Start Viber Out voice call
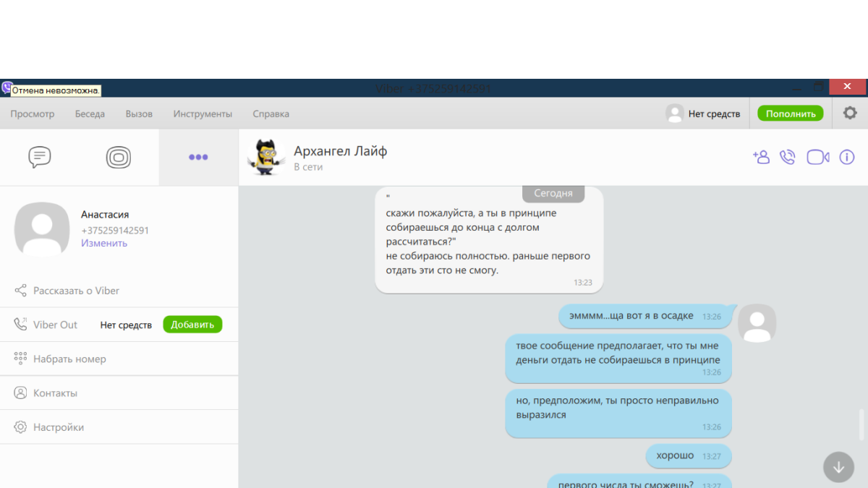This screenshot has width=868, height=488. pos(788,157)
